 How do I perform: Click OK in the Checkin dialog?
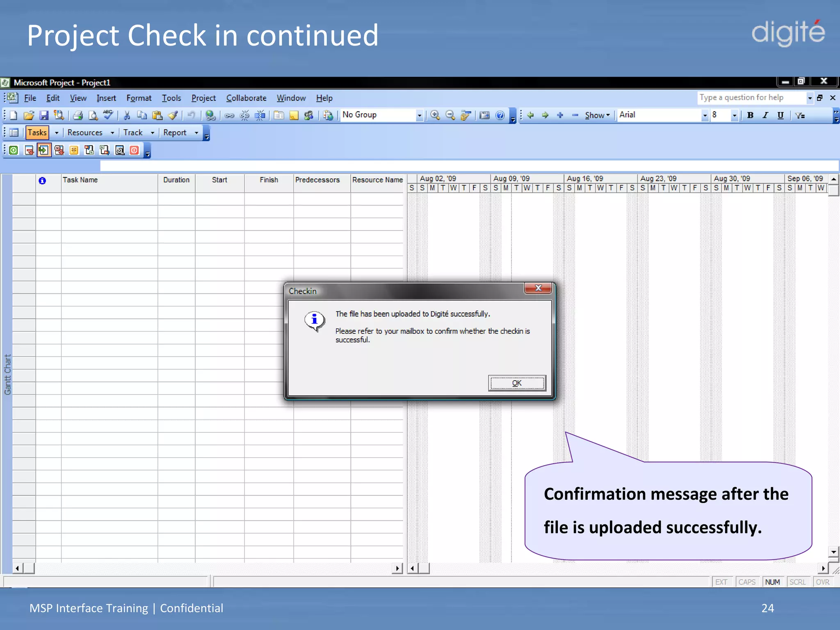[517, 383]
